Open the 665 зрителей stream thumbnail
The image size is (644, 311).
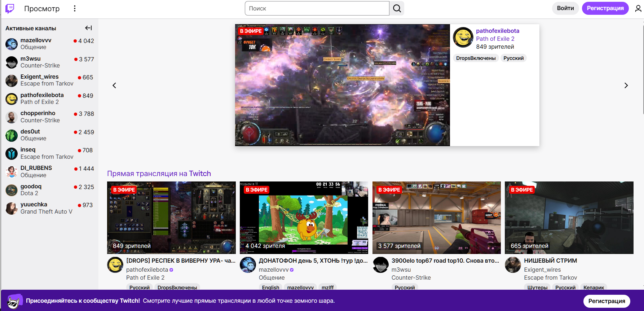tap(569, 218)
